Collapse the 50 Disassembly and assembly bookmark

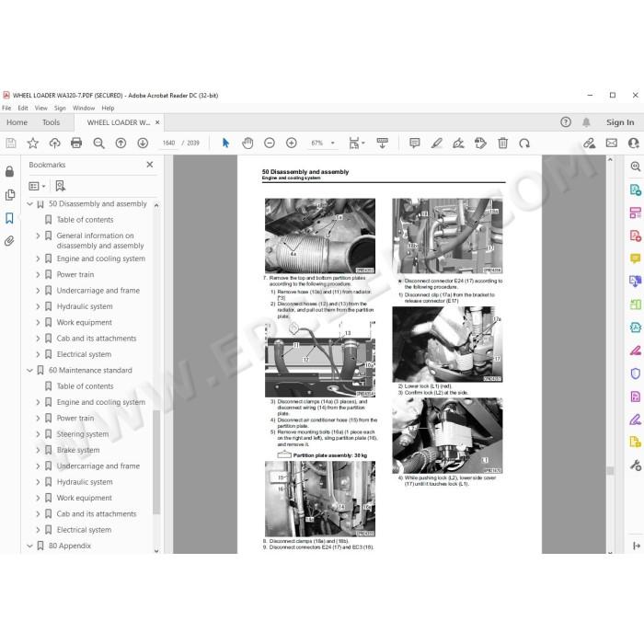coord(30,203)
